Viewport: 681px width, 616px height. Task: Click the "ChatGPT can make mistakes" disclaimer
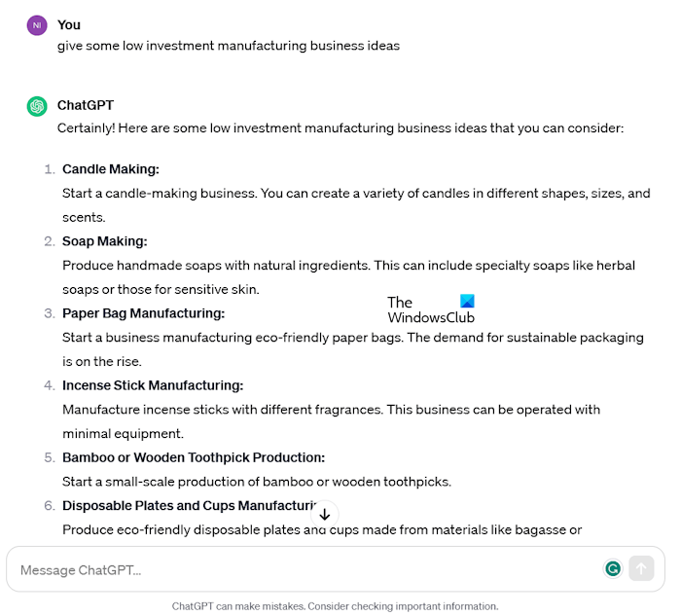(x=335, y=606)
